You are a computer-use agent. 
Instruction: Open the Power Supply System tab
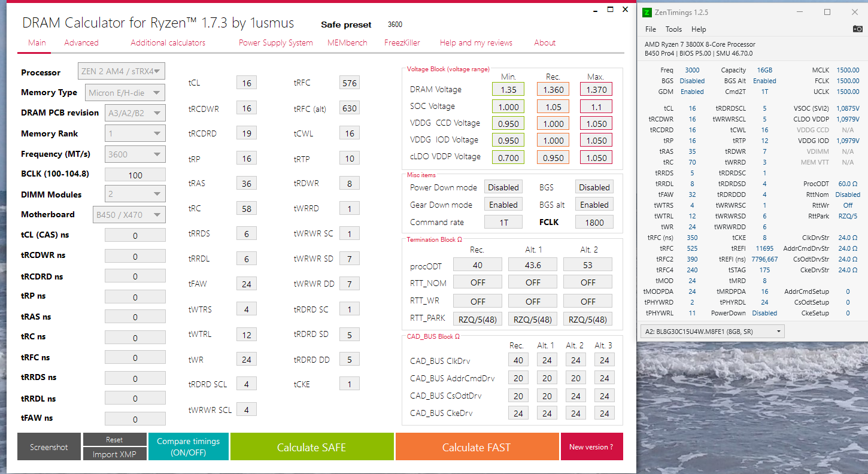(276, 42)
